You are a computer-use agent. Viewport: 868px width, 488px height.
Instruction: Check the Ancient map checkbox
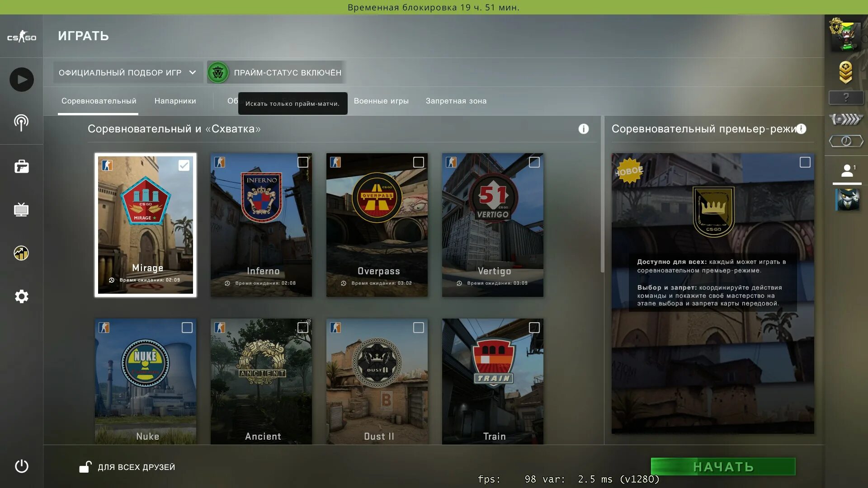click(x=303, y=328)
